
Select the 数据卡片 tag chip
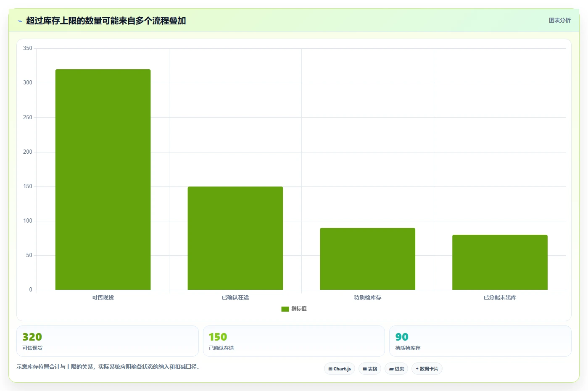point(427,369)
